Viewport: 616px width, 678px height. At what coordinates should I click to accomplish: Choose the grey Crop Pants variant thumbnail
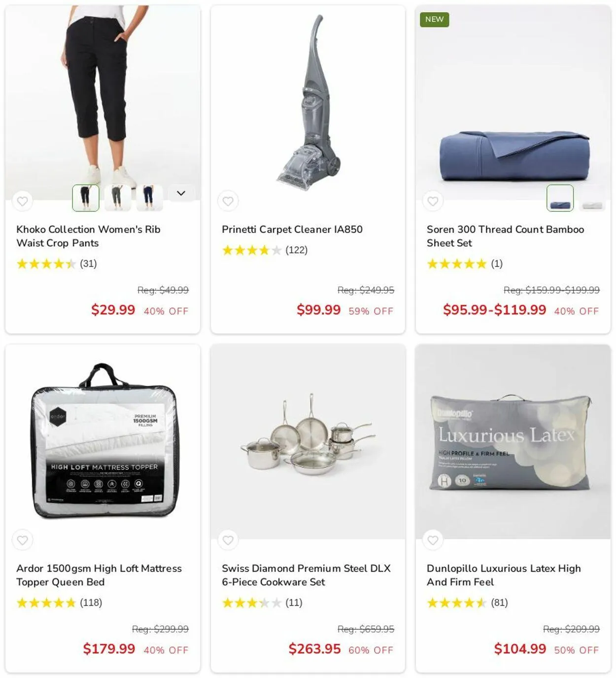(117, 198)
